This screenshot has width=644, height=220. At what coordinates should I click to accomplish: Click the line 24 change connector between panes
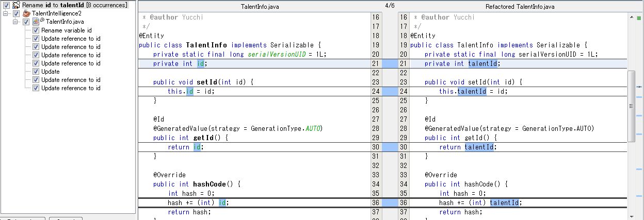(x=390, y=91)
